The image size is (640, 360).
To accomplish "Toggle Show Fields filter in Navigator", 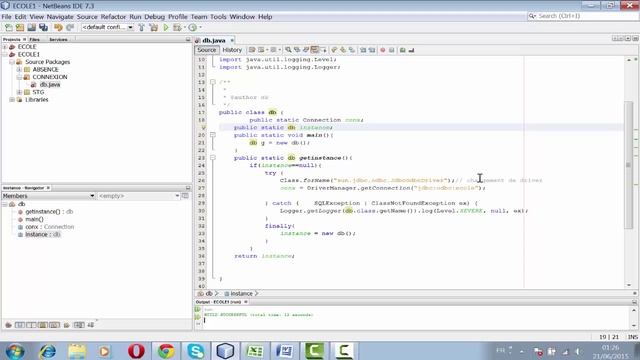I will pyautogui.click(x=20, y=325).
